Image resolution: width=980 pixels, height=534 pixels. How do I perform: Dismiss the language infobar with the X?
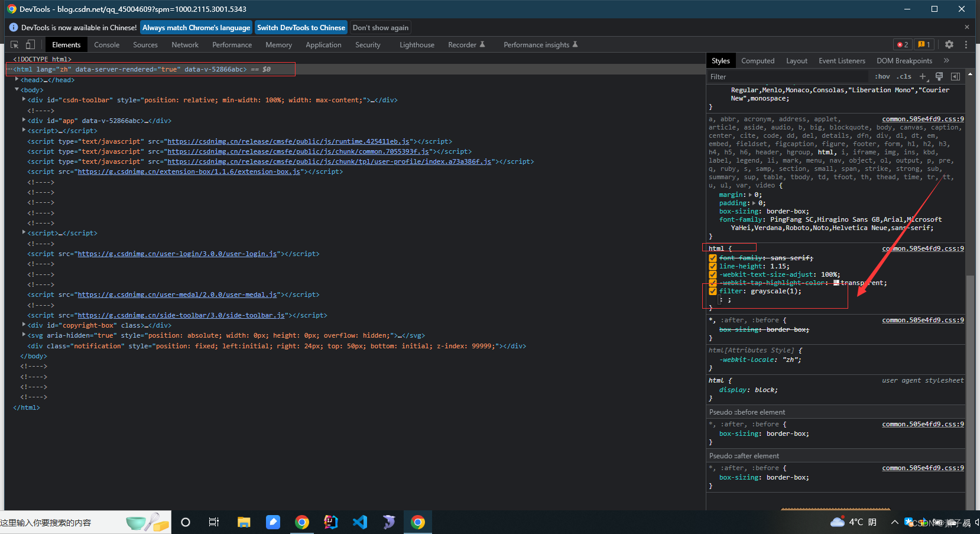point(967,27)
